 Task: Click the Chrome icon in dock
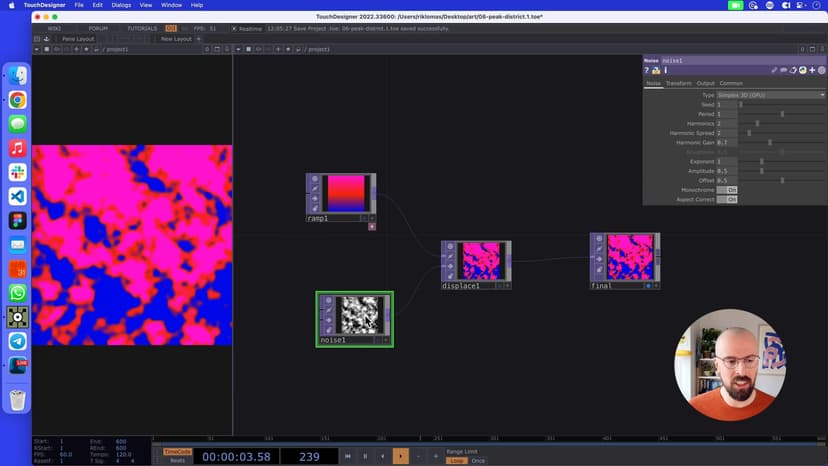pos(17,100)
